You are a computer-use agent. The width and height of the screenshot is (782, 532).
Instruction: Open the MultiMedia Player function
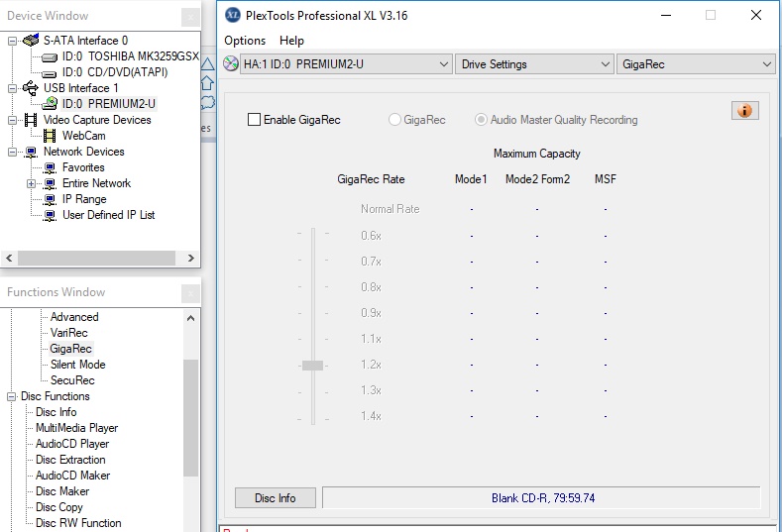pyautogui.click(x=76, y=428)
